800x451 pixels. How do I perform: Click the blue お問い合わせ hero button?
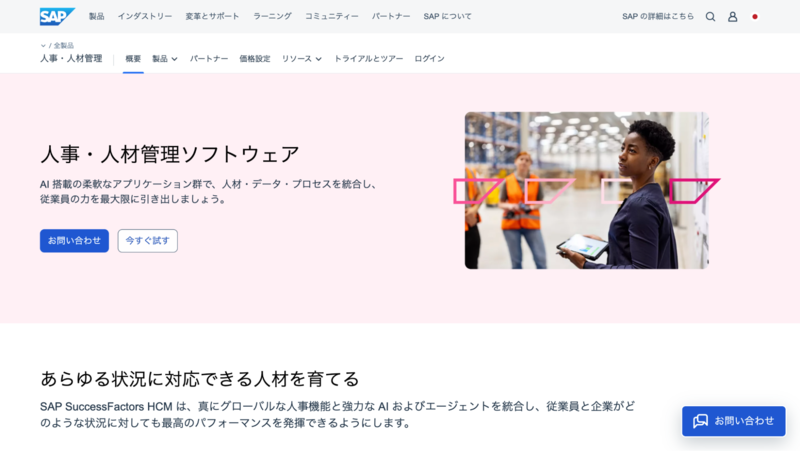pyautogui.click(x=74, y=241)
